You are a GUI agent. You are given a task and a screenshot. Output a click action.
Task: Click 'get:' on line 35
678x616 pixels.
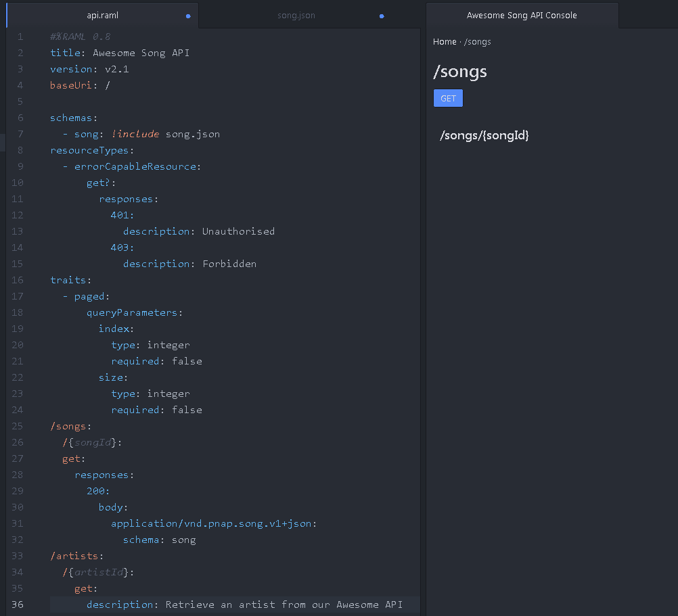click(86, 588)
